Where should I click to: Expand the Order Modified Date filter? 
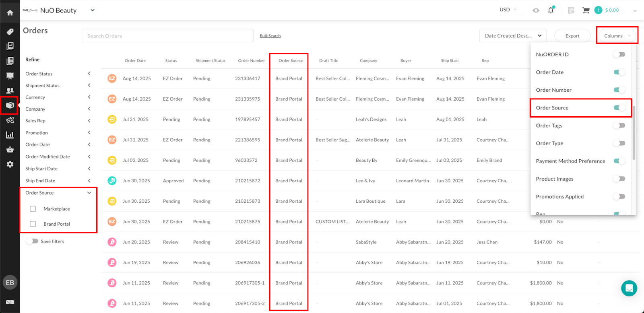pyautogui.click(x=89, y=156)
